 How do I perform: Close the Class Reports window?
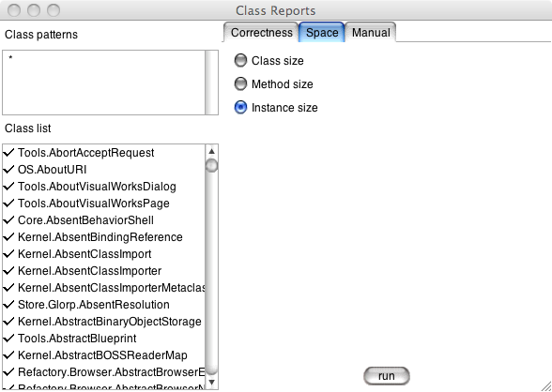pos(14,9)
